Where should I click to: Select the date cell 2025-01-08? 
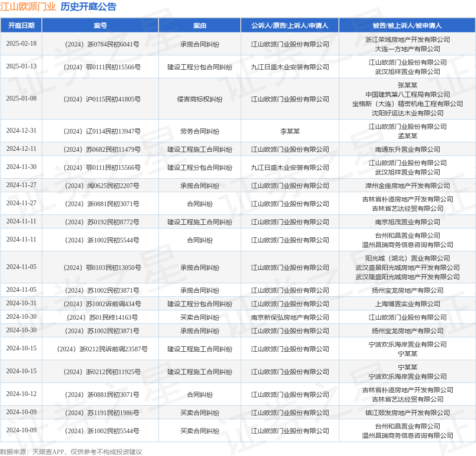tap(21, 99)
